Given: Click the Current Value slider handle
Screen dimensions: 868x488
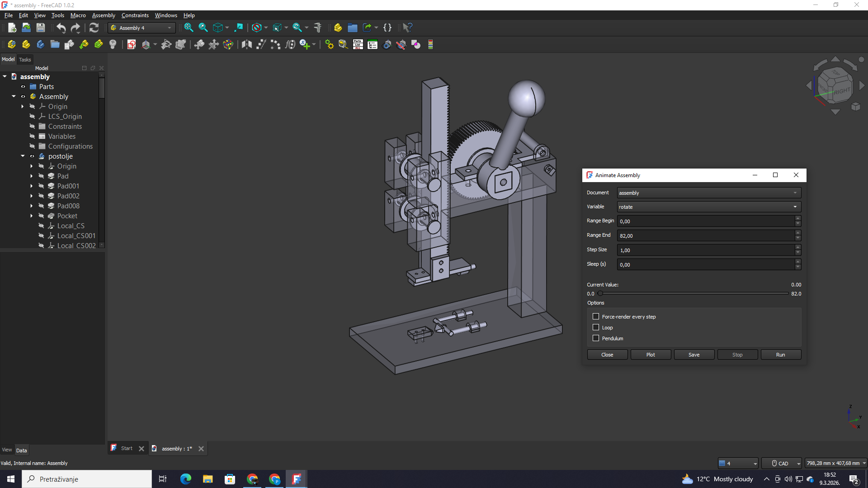Looking at the screenshot, I should click(x=600, y=294).
